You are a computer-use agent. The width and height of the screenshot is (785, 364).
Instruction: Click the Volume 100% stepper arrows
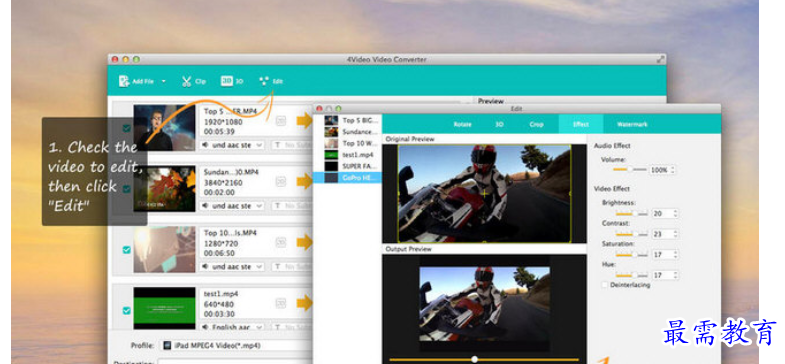tap(673, 170)
